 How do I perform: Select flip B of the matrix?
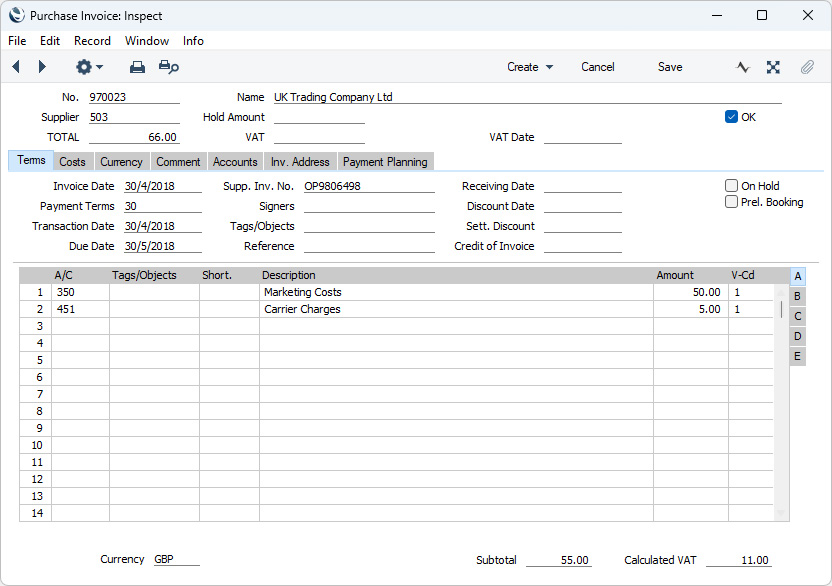pyautogui.click(x=798, y=296)
